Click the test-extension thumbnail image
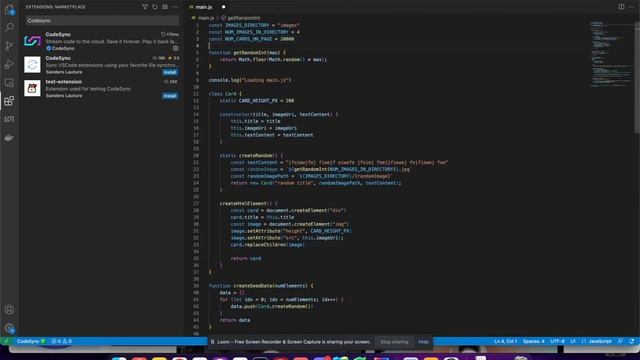The height and width of the screenshot is (360, 640). (x=32, y=88)
